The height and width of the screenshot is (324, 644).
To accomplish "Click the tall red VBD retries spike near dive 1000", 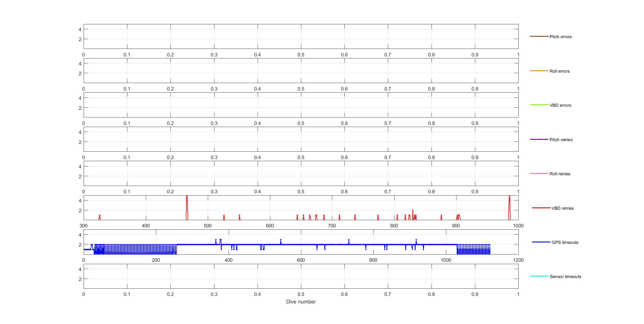I will 509,208.
